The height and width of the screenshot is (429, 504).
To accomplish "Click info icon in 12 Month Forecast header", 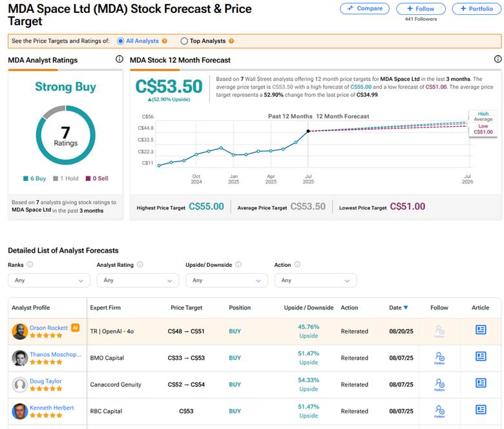I will [x=498, y=59].
